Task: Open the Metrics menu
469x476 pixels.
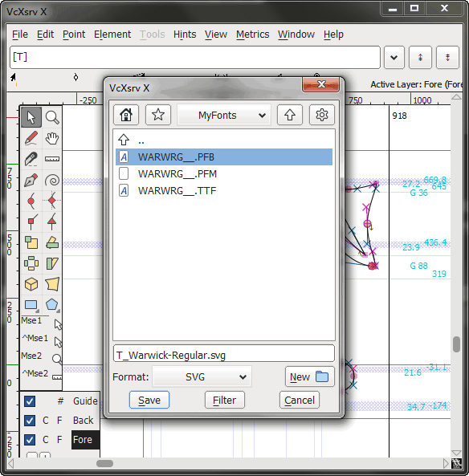Action: click(x=253, y=35)
